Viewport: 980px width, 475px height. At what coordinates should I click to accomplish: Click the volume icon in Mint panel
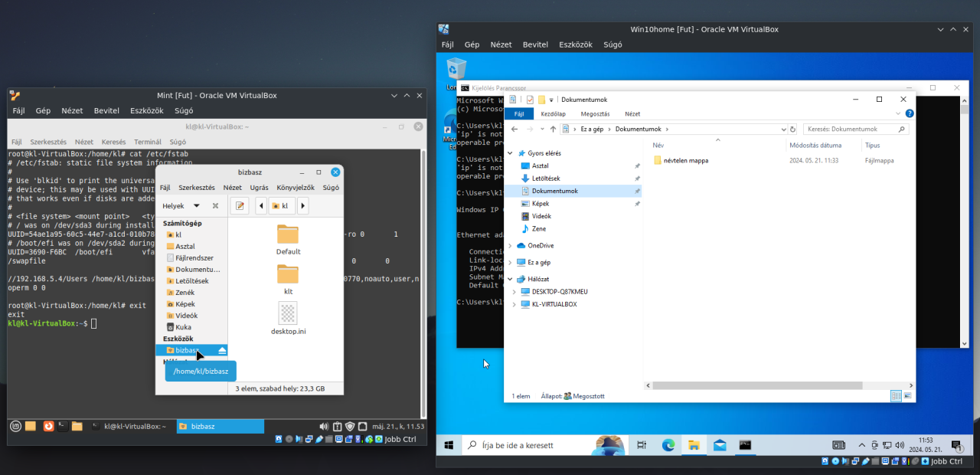click(x=322, y=426)
